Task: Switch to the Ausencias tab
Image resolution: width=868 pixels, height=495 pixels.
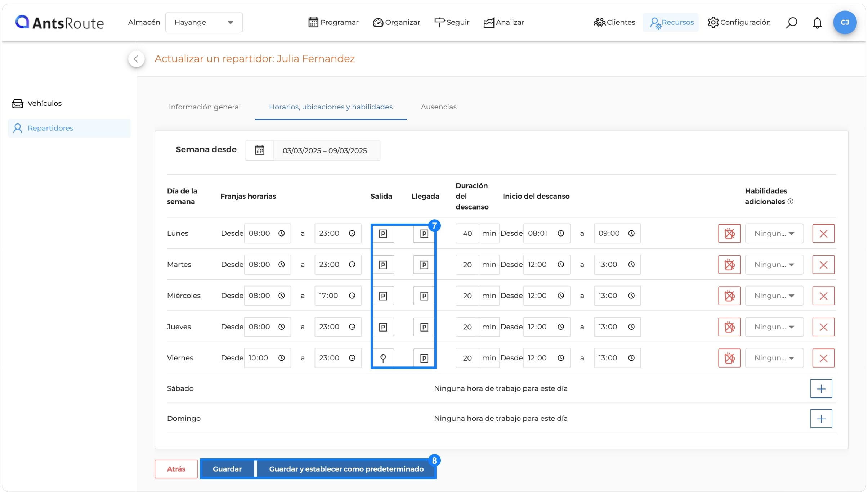Action: [438, 107]
